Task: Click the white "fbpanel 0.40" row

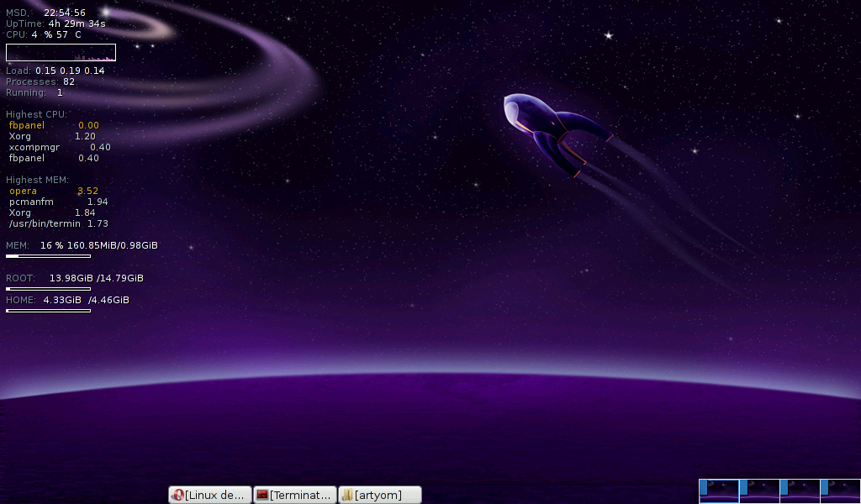Action: coord(54,158)
